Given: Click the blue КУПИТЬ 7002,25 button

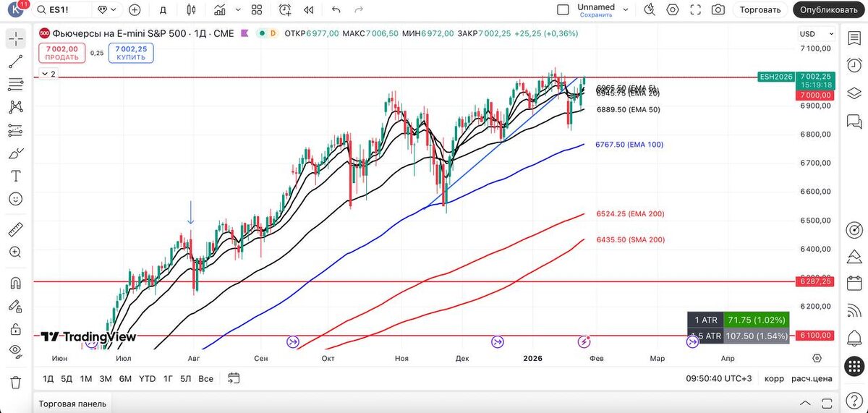Looking at the screenshot, I should pyautogui.click(x=131, y=52).
